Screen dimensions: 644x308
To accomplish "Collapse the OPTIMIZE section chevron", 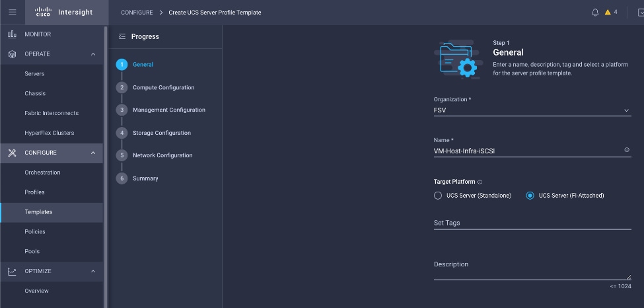I will 93,271.
